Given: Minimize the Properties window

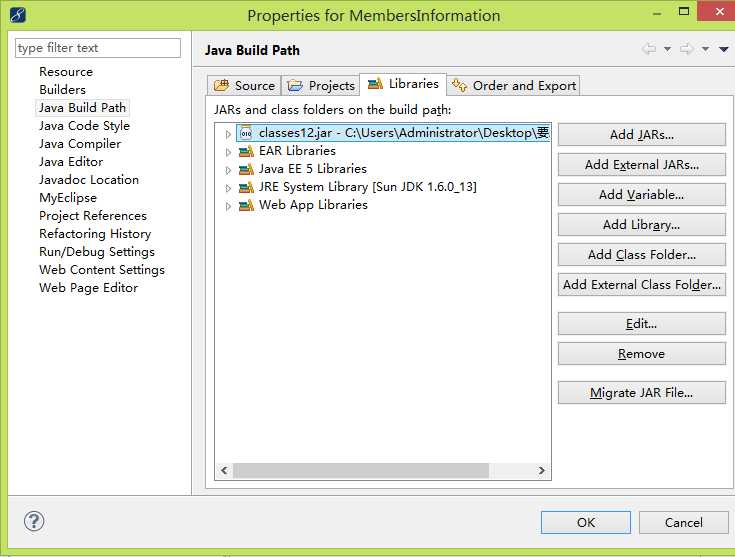Looking at the screenshot, I should (x=657, y=14).
